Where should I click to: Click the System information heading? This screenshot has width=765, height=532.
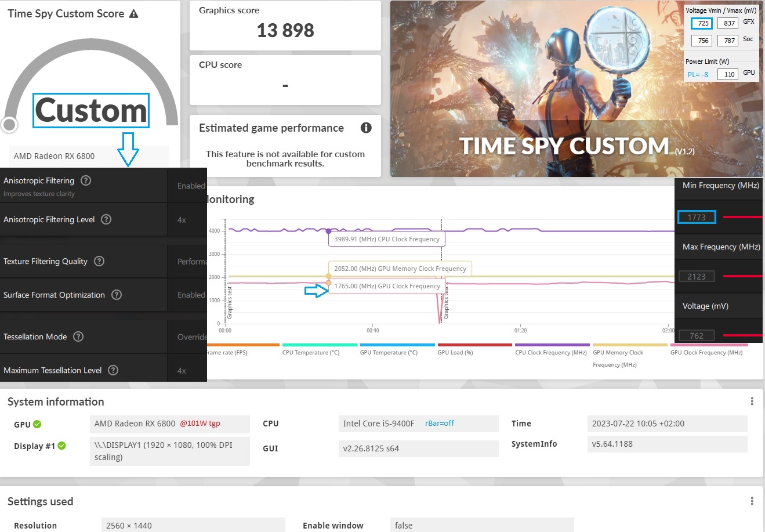coord(56,401)
